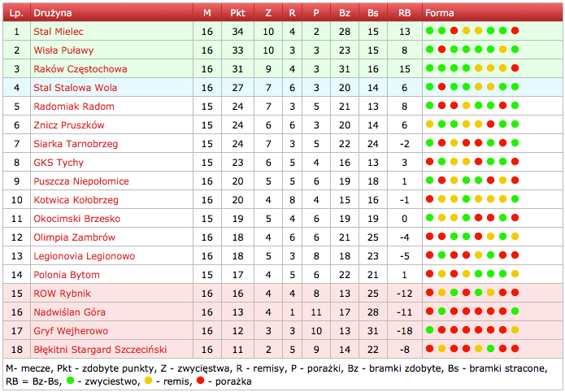Open the Radomiak Radom link

point(74,107)
